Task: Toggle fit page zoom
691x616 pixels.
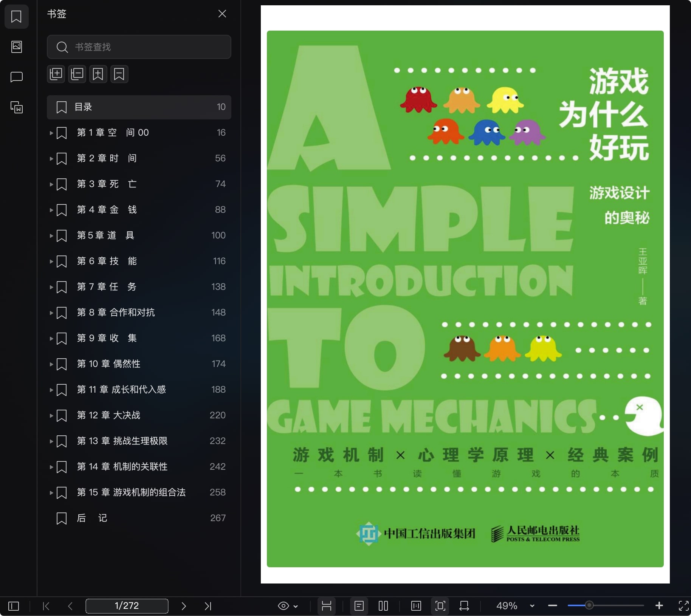Action: pos(440,606)
